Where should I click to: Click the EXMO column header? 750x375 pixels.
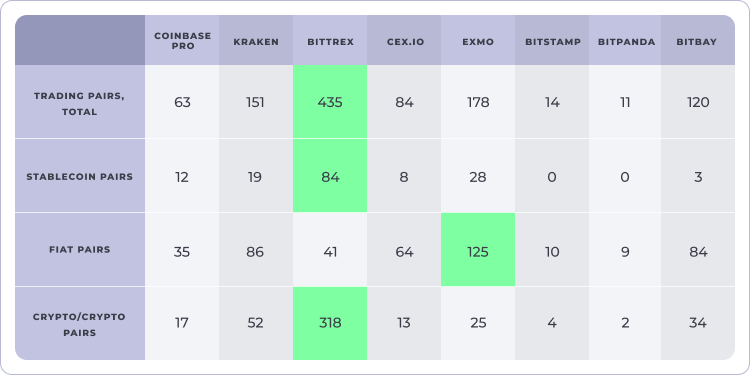click(478, 40)
